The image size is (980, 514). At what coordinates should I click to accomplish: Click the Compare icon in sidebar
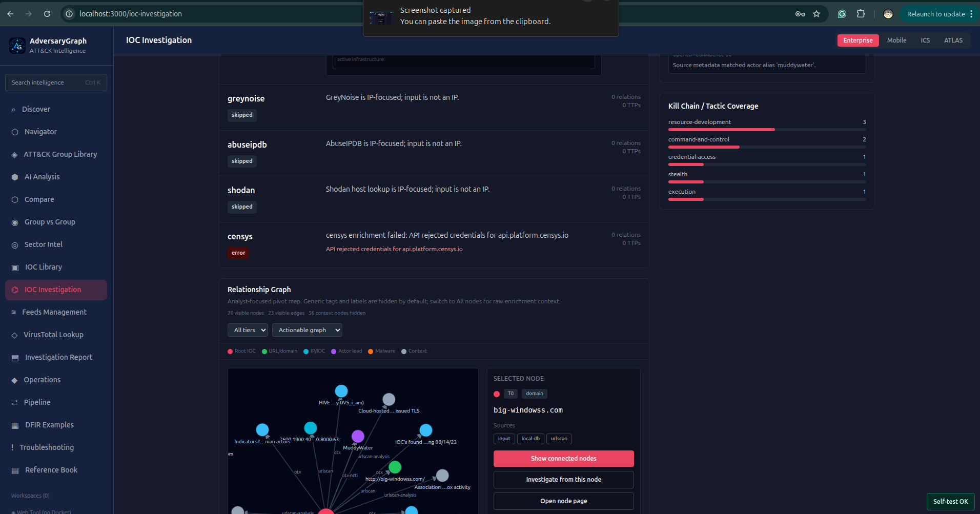pos(15,200)
